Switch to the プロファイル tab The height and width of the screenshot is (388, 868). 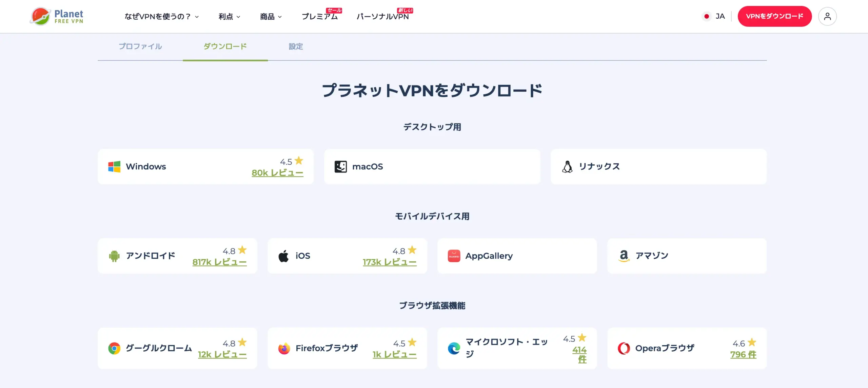[140, 47]
